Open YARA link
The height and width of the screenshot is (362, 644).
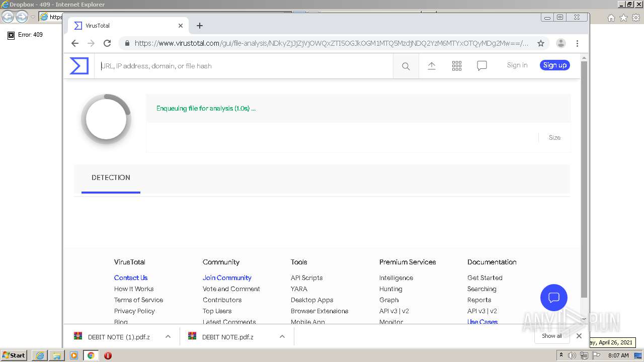coord(299,289)
